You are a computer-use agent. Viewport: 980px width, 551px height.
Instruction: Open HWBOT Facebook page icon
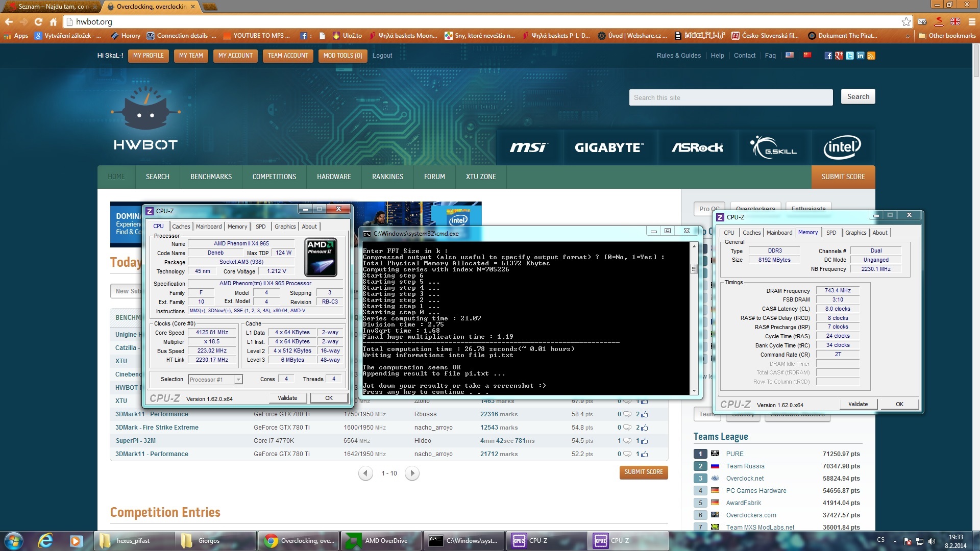pos(828,56)
